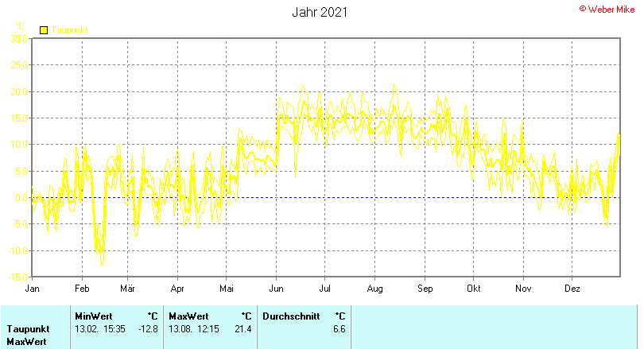
Task: Click the Mai month label
Action: coord(227,289)
